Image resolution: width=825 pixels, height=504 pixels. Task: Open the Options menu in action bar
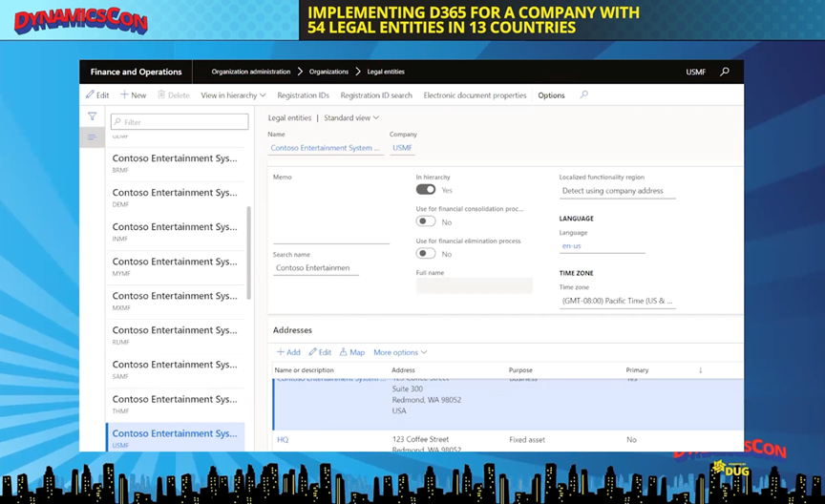click(551, 95)
